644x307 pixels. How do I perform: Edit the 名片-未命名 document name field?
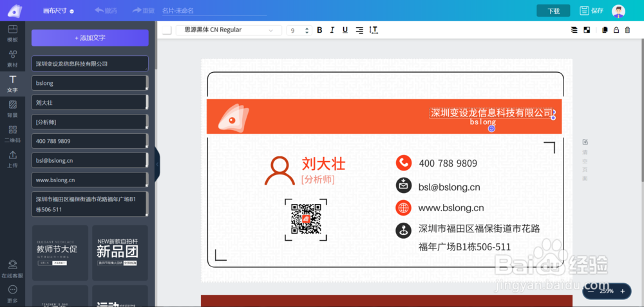coord(214,11)
